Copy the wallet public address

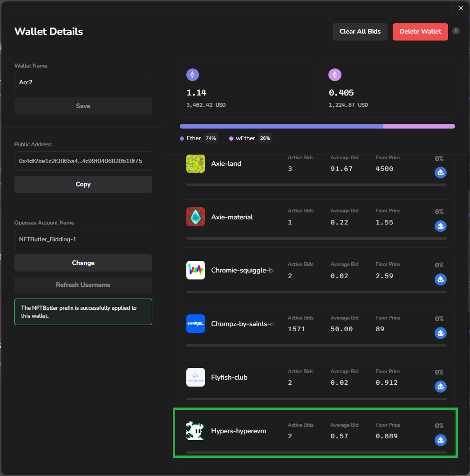pos(83,184)
